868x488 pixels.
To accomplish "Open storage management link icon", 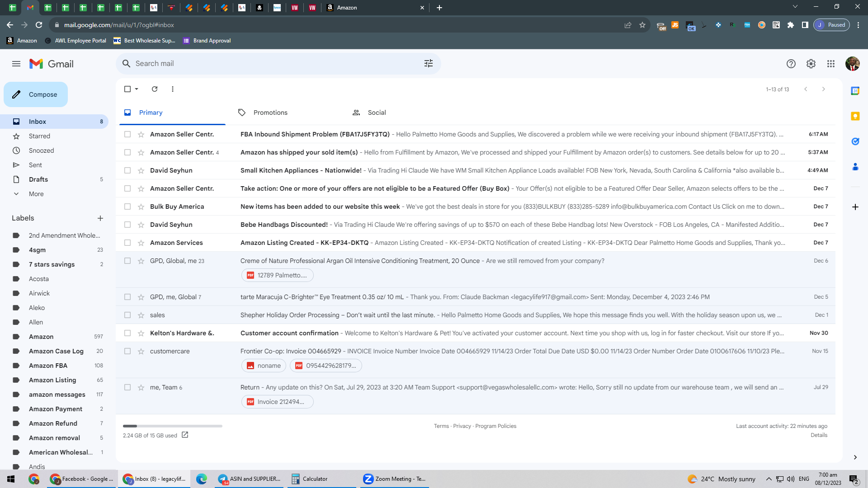I will coord(185,435).
